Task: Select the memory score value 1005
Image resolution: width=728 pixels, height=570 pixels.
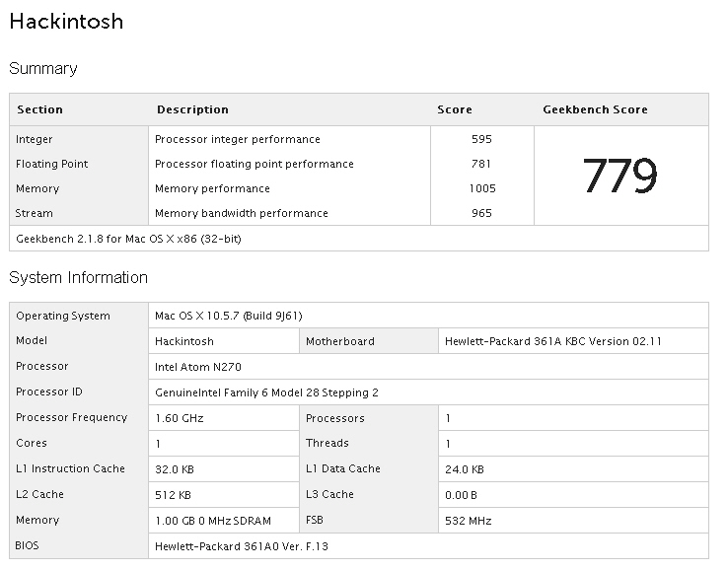Action: pos(482,188)
